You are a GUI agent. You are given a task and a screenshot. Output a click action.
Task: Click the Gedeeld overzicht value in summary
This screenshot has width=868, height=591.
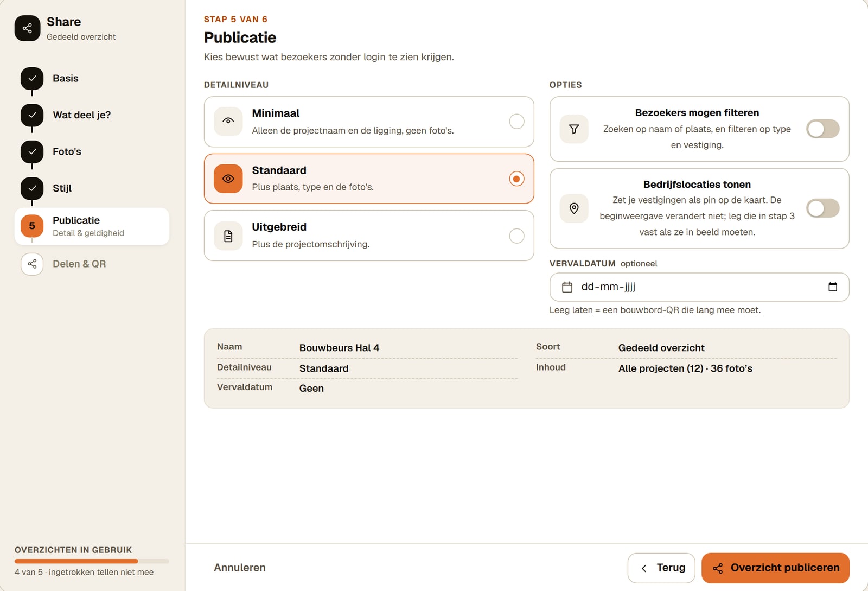661,348
